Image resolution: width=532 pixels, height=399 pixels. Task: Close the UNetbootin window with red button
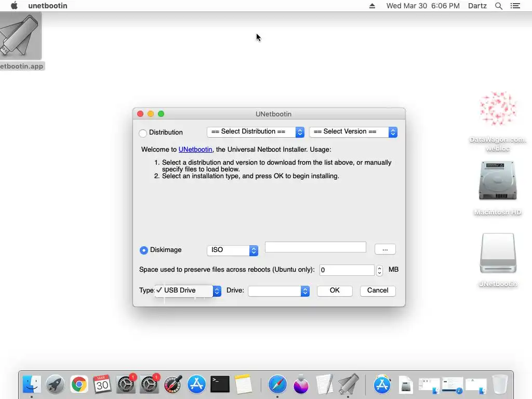click(x=140, y=114)
